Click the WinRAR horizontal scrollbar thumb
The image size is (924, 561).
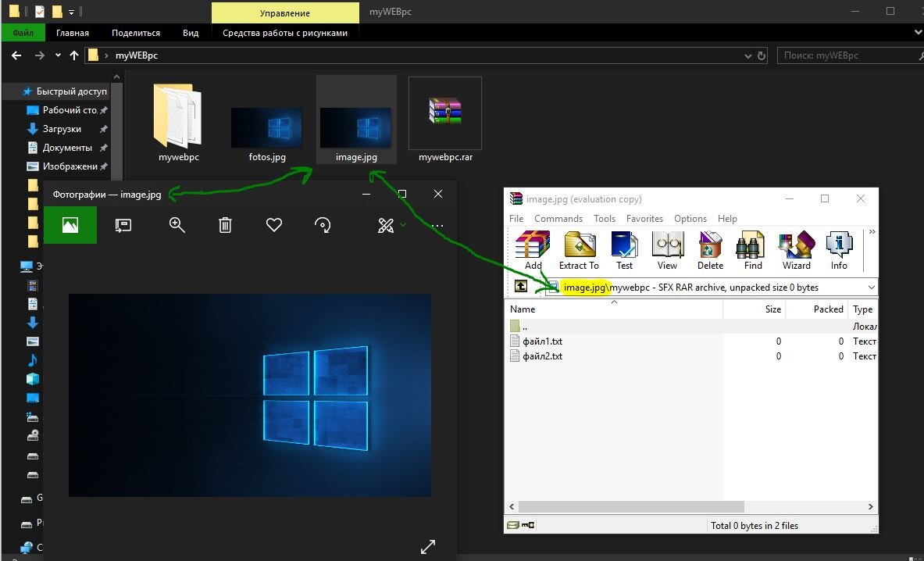631,507
